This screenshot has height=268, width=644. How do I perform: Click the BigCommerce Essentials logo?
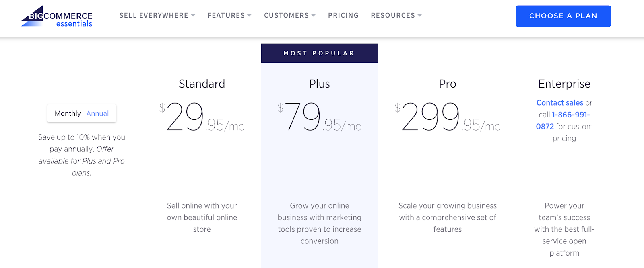[x=57, y=16]
